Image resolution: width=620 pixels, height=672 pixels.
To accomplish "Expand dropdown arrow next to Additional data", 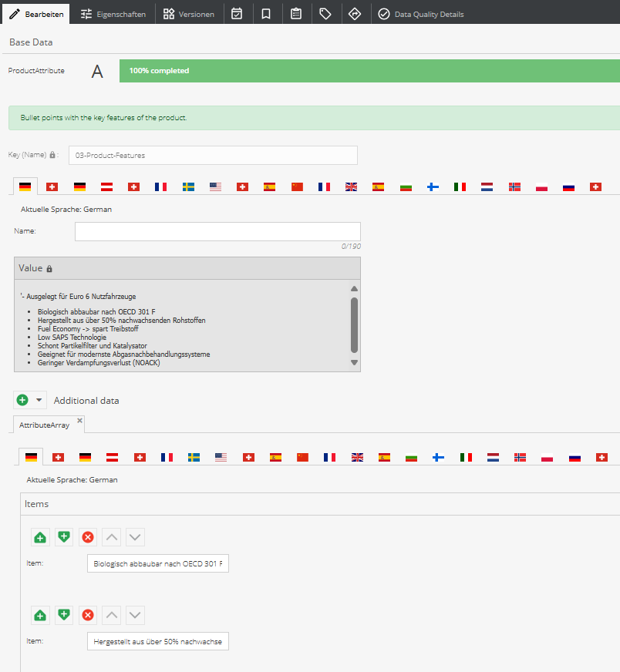I will coord(39,400).
